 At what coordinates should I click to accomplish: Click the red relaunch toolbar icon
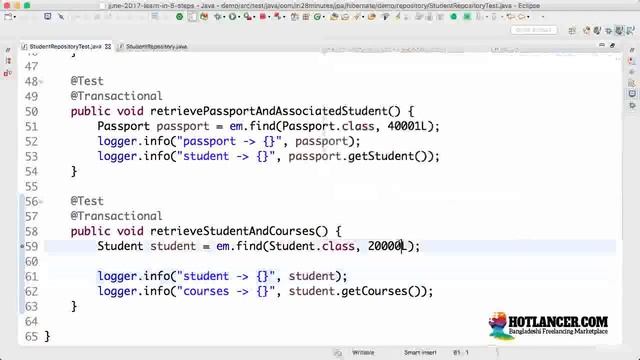click(277, 17)
